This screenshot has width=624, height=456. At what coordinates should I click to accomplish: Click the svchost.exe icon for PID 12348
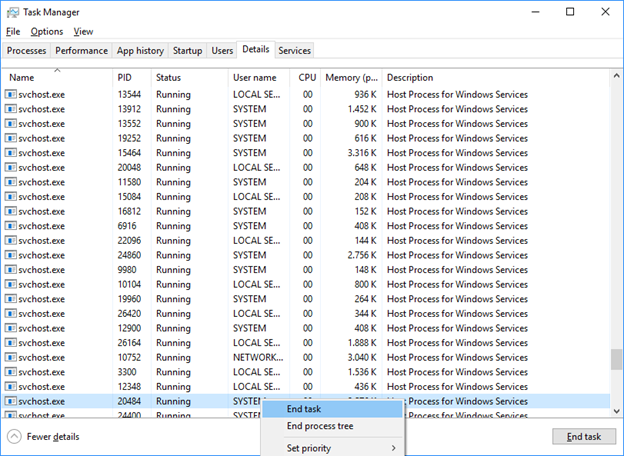pos(10,386)
